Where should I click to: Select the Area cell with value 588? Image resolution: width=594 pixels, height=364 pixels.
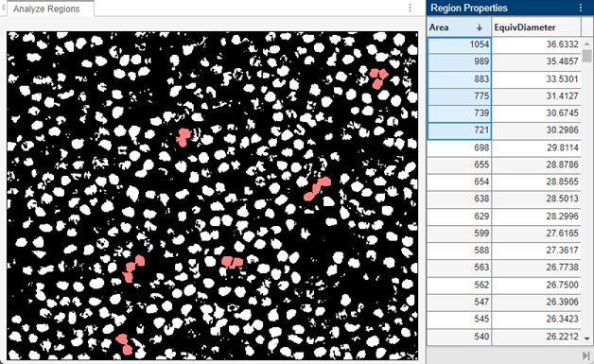coord(459,251)
